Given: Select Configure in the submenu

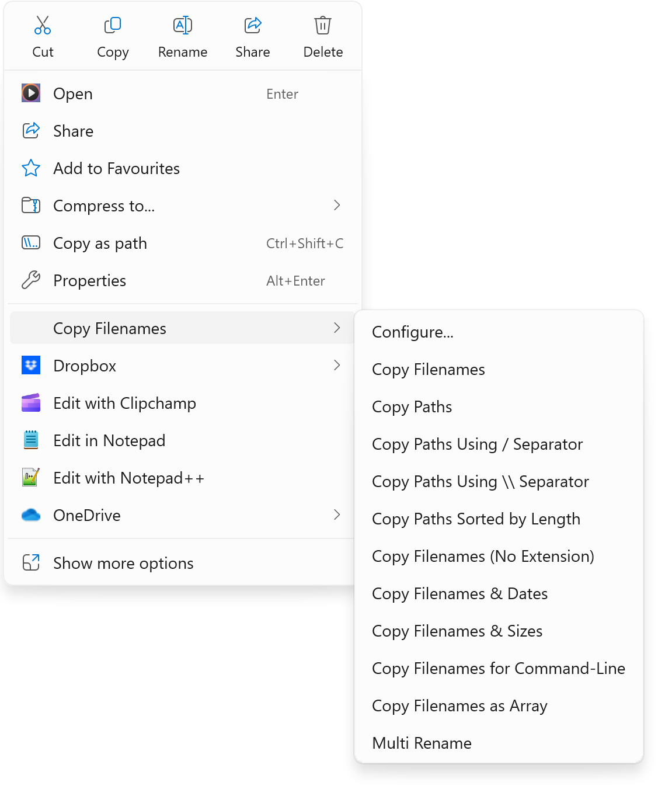Looking at the screenshot, I should pos(412,332).
